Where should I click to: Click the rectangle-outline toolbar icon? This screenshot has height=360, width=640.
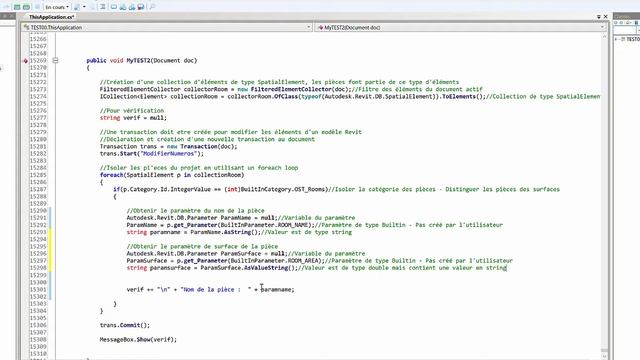114,7
